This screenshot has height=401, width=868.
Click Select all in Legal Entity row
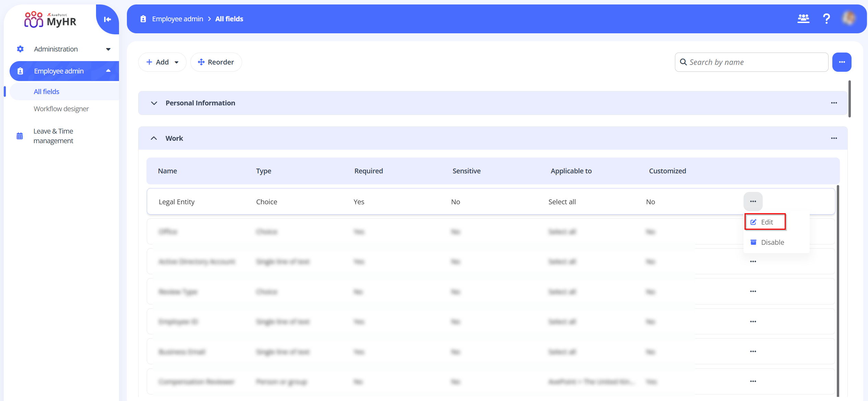pyautogui.click(x=562, y=202)
